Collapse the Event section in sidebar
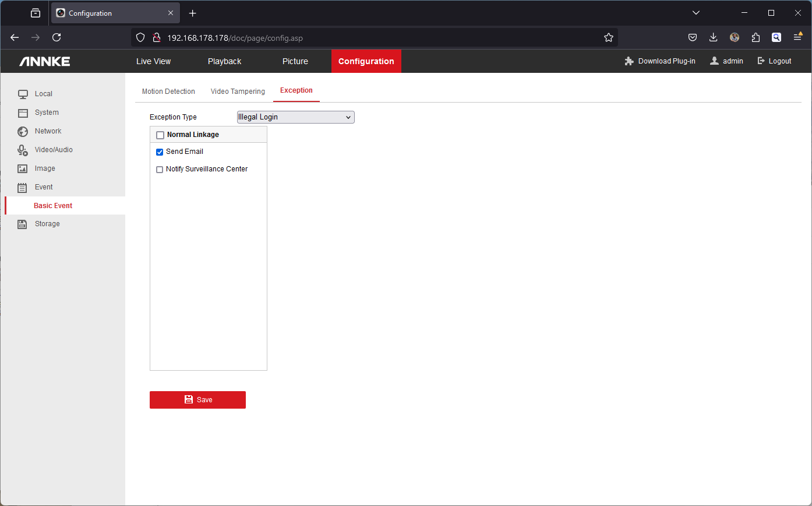Image resolution: width=812 pixels, height=506 pixels. tap(44, 187)
